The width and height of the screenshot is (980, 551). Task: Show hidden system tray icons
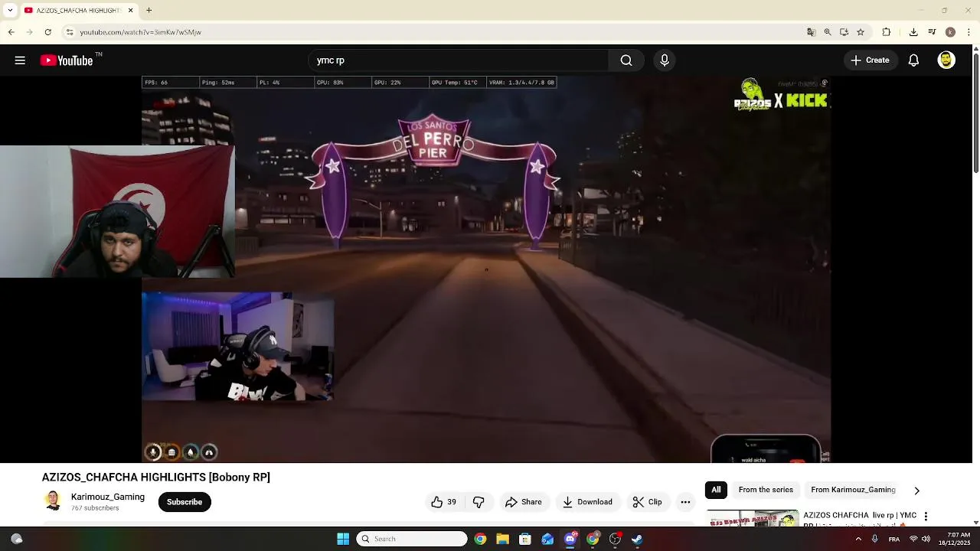[858, 539]
